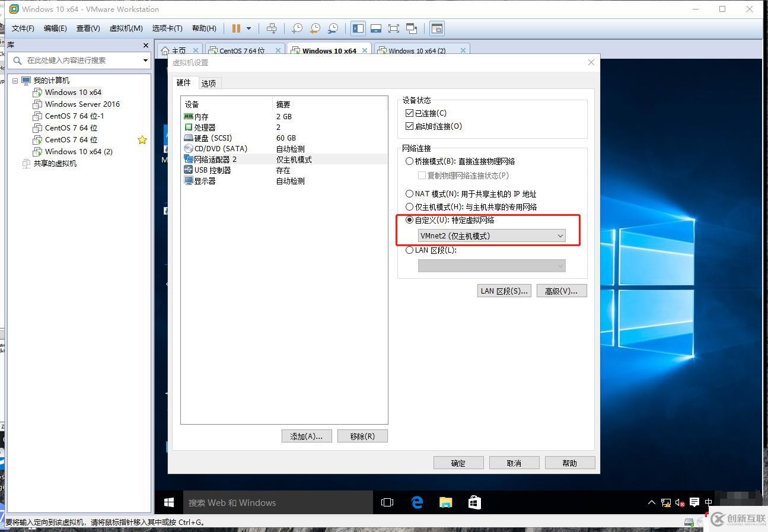Take a snapshot using the clock-plus icon
The image size is (768, 532).
coord(297,28)
